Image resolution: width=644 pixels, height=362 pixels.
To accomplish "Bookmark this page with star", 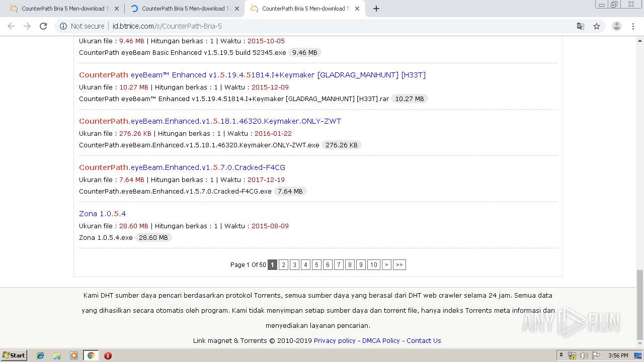I will [x=597, y=26].
